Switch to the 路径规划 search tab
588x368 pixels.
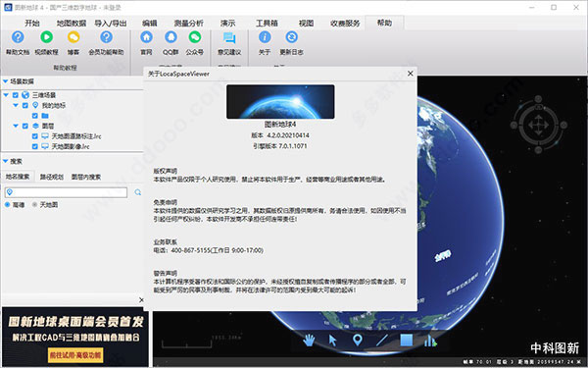[x=52, y=177]
